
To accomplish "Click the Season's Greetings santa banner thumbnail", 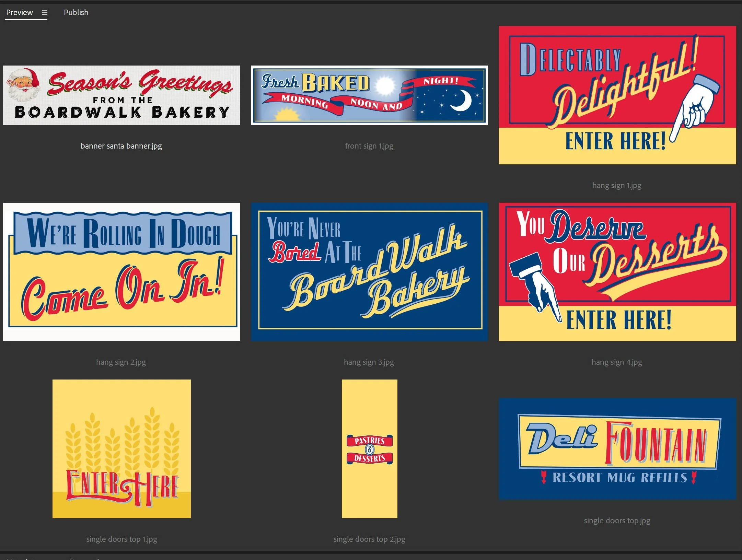I will click(121, 95).
